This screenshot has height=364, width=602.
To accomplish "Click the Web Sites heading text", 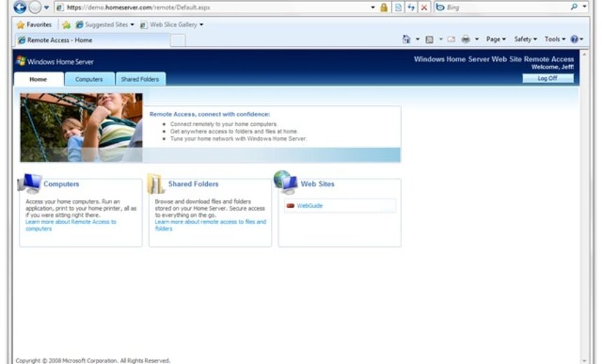I will pos(318,184).
